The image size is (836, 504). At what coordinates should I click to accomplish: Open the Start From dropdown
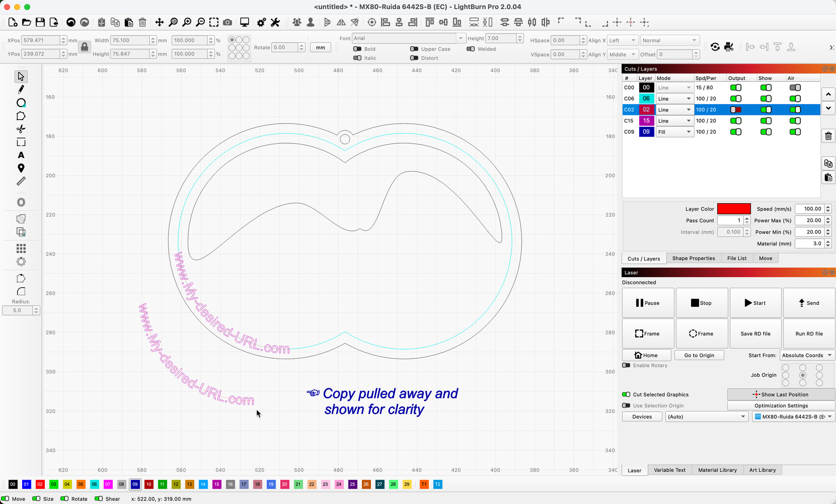(807, 355)
